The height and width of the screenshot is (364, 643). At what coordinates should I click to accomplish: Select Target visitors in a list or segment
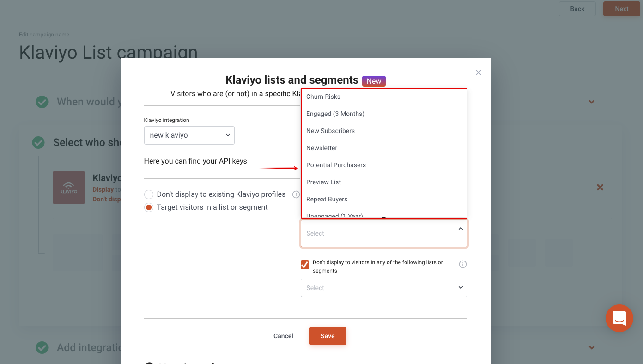click(149, 207)
